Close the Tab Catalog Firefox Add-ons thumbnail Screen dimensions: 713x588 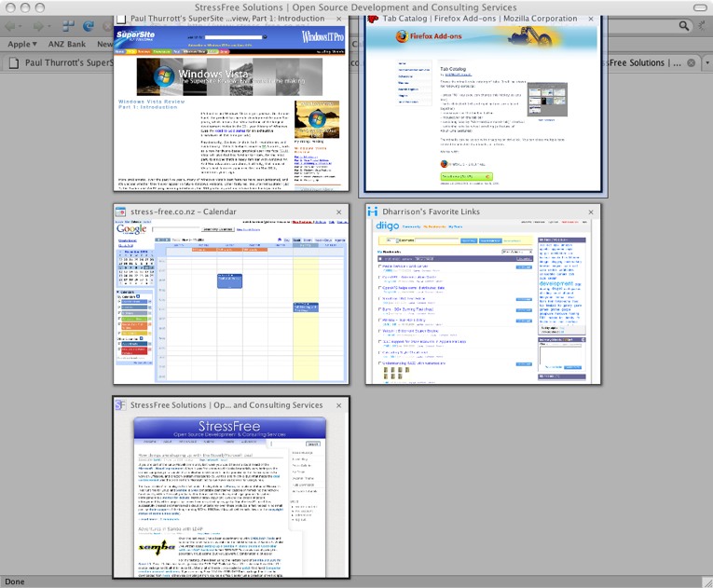click(x=591, y=19)
